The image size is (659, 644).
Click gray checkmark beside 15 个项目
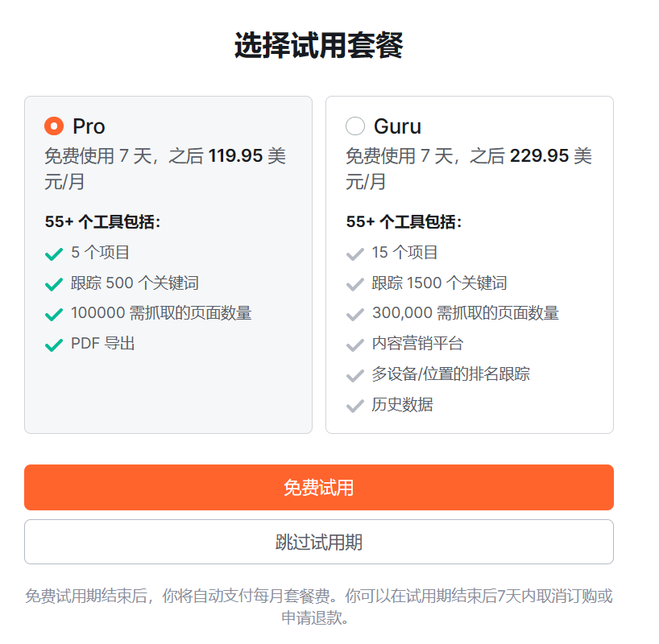coord(355,254)
